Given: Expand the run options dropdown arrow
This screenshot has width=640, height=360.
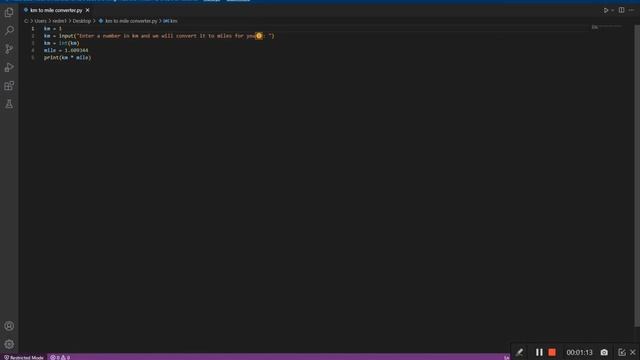Looking at the screenshot, I should pos(612,10).
